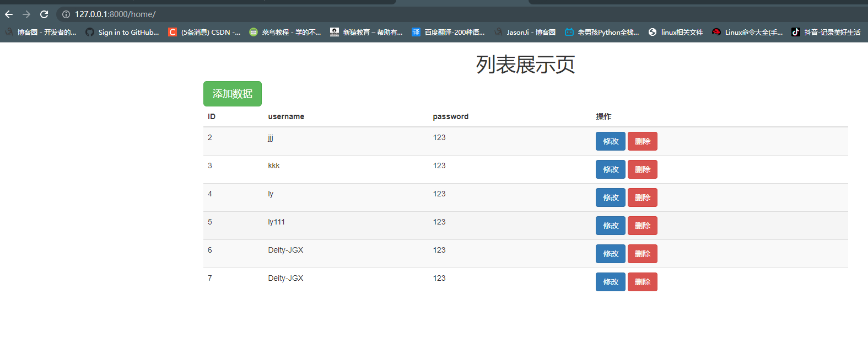Screen dimensions: 868x358
Task: Click username cell jjj
Action: (x=271, y=138)
